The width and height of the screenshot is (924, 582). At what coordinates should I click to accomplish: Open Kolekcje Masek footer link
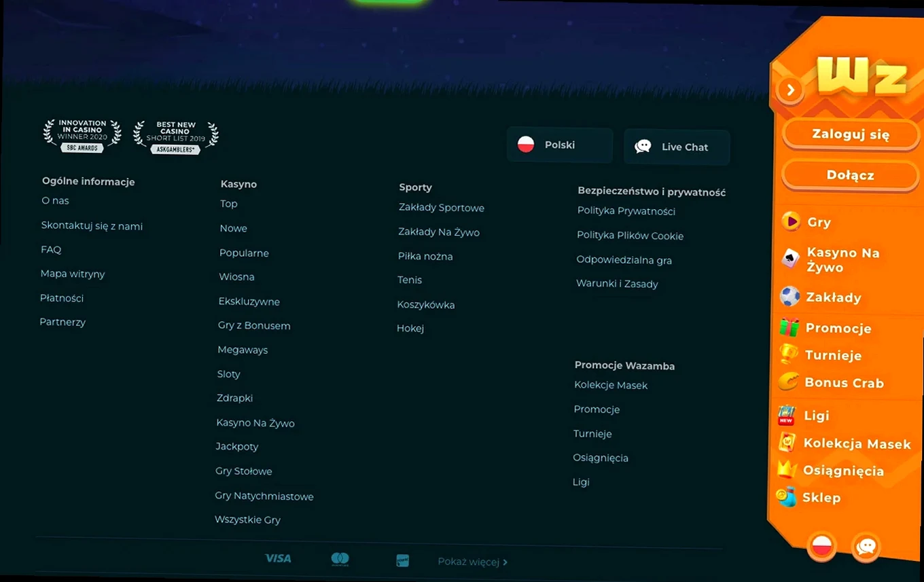[x=611, y=385]
